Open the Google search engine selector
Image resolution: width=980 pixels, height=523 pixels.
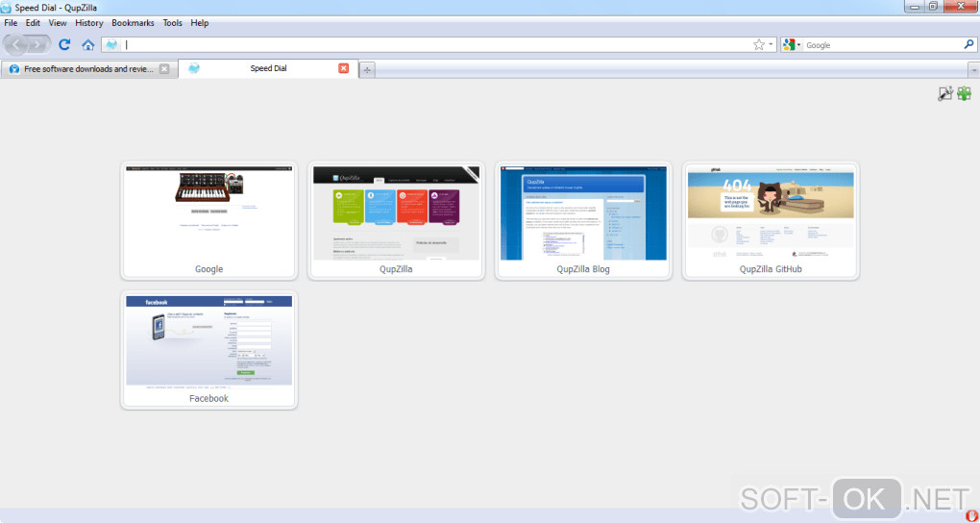click(x=792, y=44)
